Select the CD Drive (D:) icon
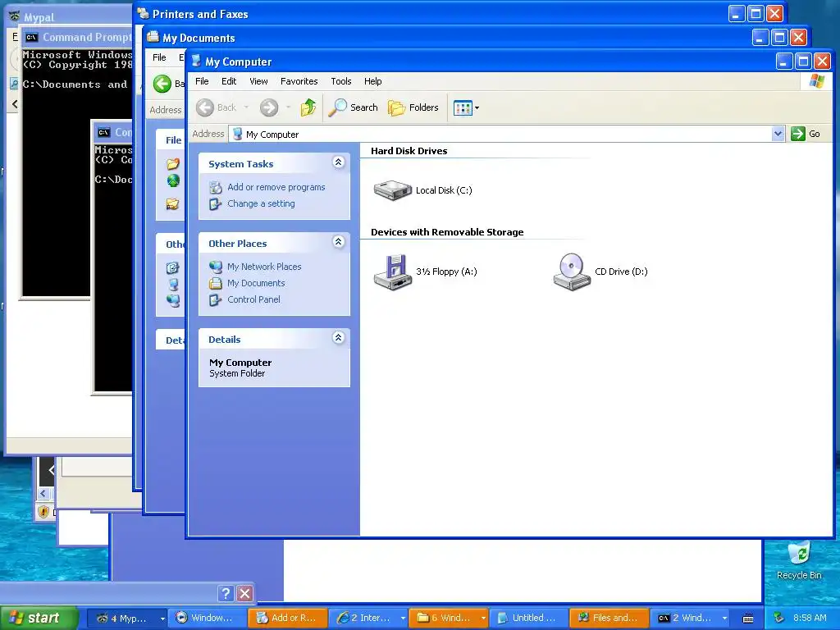Viewport: 840px width, 630px height. 572,272
